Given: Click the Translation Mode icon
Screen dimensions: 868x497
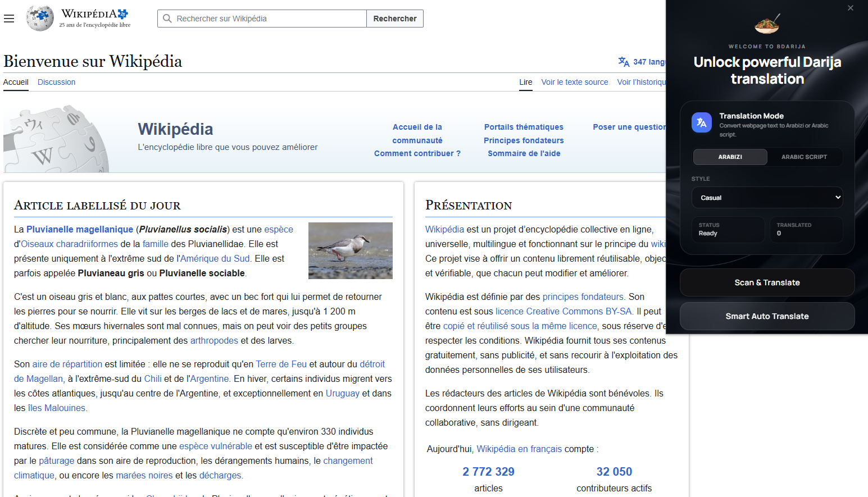Looking at the screenshot, I should point(702,122).
